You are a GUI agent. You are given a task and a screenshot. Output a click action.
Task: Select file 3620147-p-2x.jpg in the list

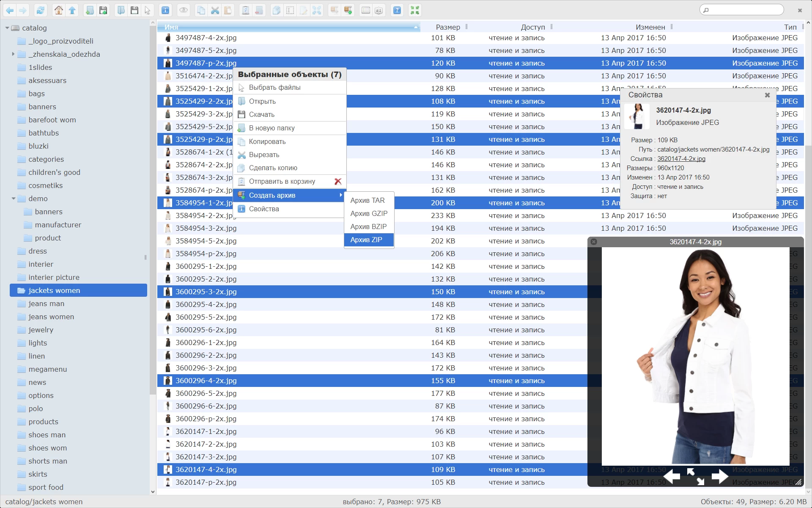(x=372, y=482)
